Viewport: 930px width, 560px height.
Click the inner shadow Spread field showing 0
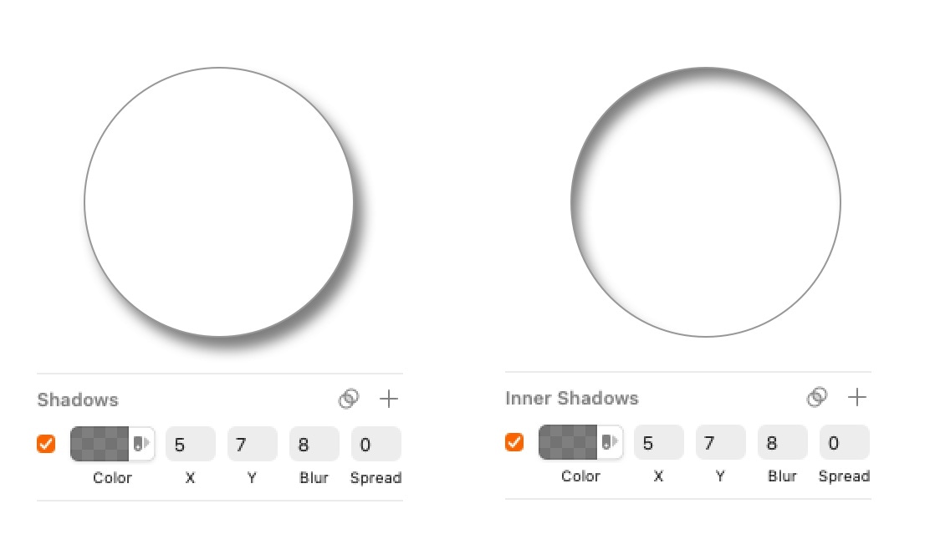[844, 442]
